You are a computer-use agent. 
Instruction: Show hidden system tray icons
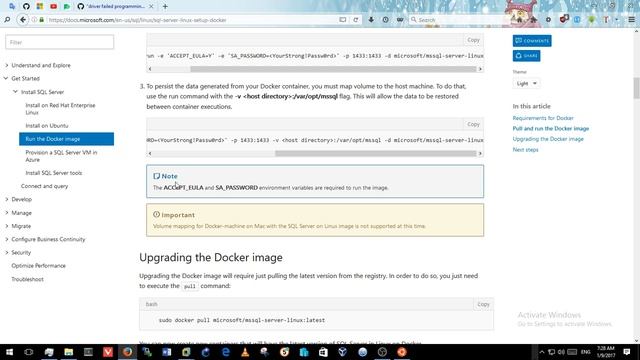tap(542, 352)
